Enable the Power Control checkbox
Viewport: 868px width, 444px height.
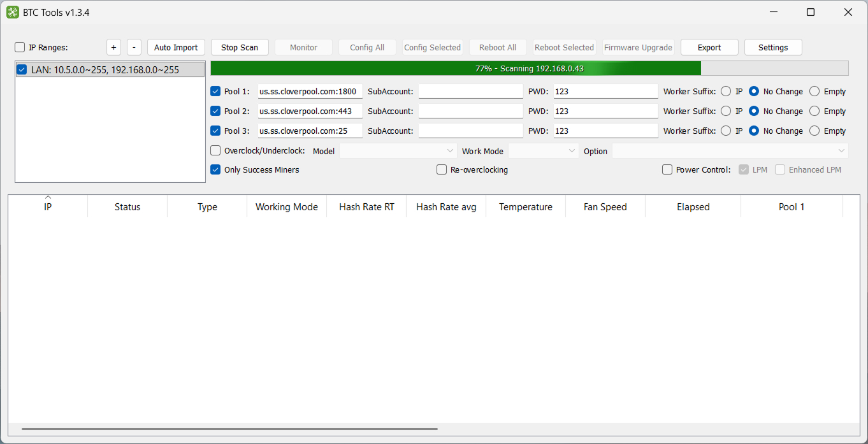pos(667,169)
